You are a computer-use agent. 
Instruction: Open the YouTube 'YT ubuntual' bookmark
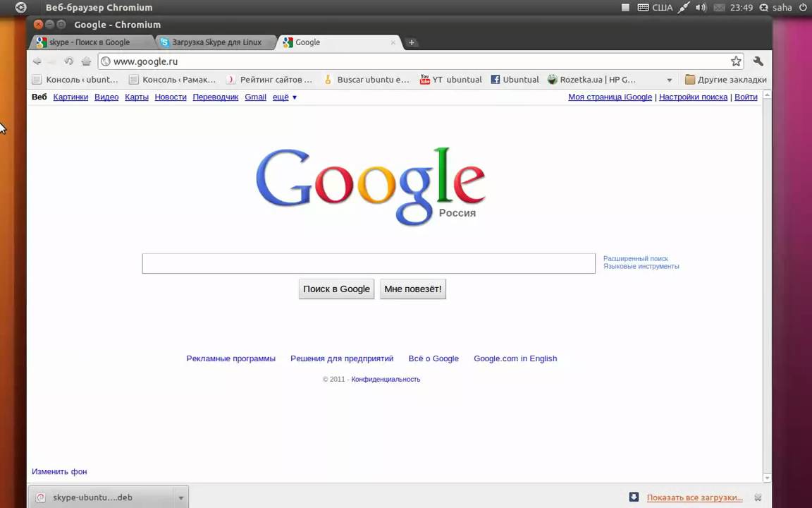click(x=450, y=79)
